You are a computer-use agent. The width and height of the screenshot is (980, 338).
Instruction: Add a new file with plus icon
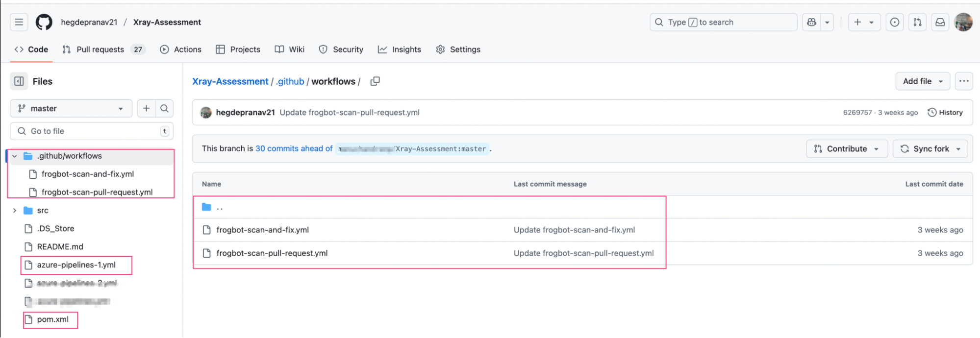pyautogui.click(x=146, y=108)
